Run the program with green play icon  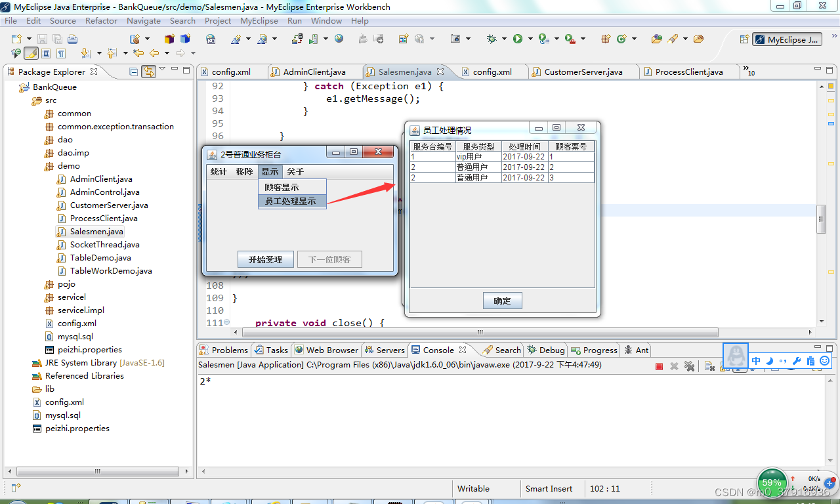pos(518,39)
